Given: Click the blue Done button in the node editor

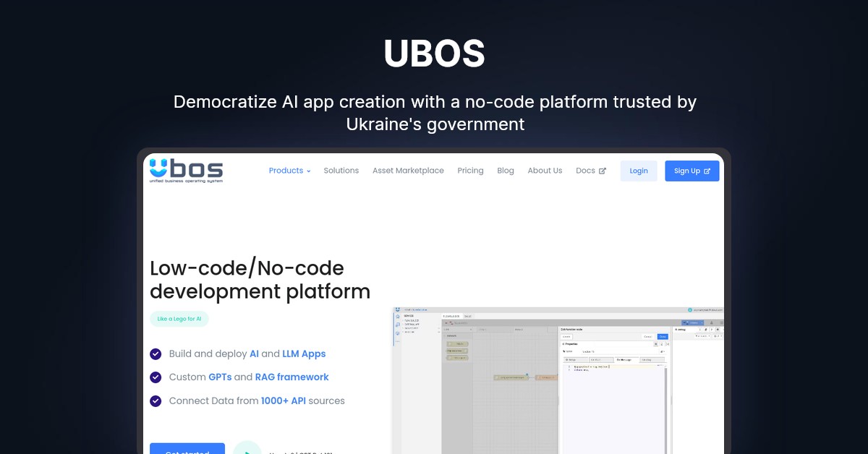Looking at the screenshot, I should (x=663, y=337).
